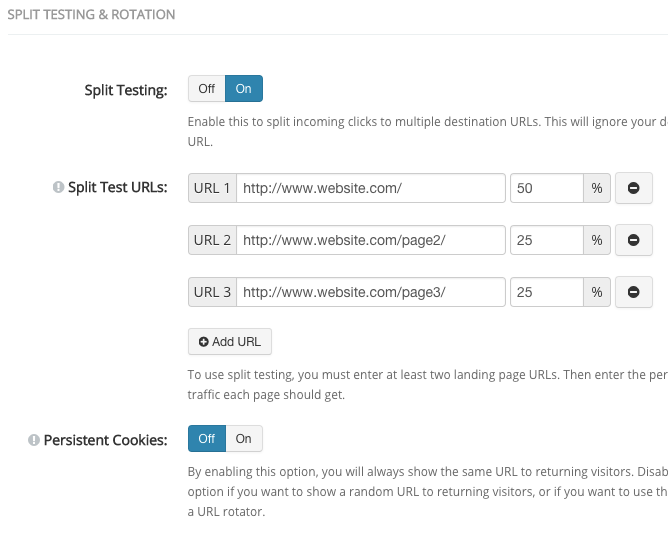Focus the URL 2 page2 address field
The width and height of the screenshot is (668, 535).
[370, 240]
